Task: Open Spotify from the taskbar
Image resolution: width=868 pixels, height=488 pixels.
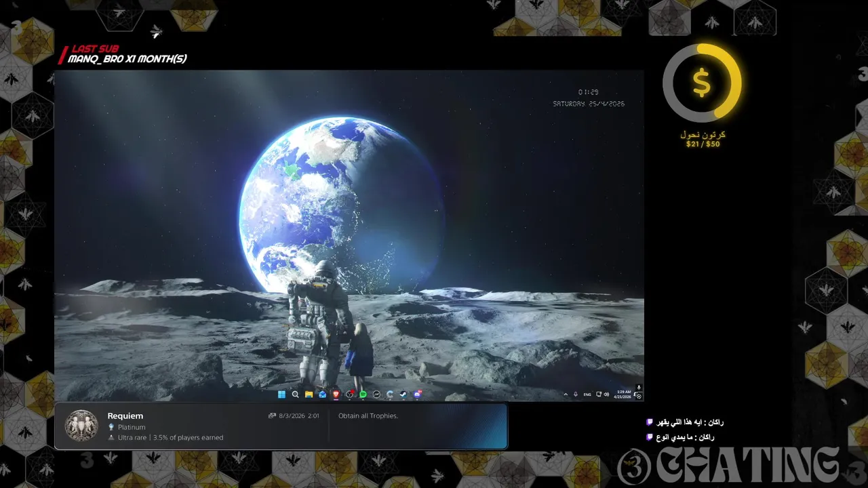Action: pyautogui.click(x=363, y=394)
